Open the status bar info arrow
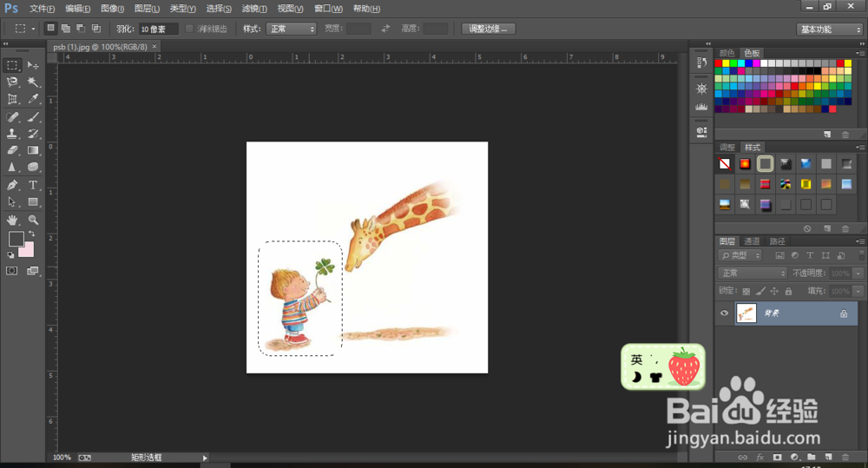 pos(205,458)
